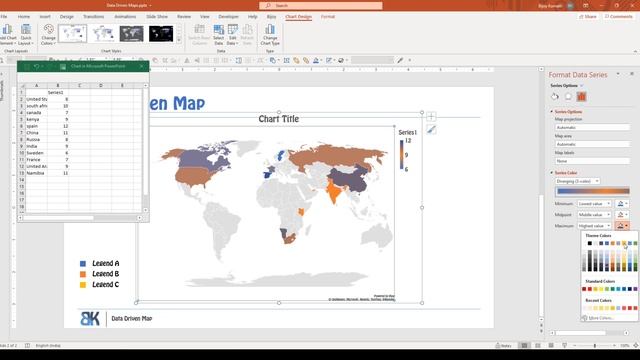Close the chart data spreadsheet window
This screenshot has height=360, width=640.
click(142, 66)
